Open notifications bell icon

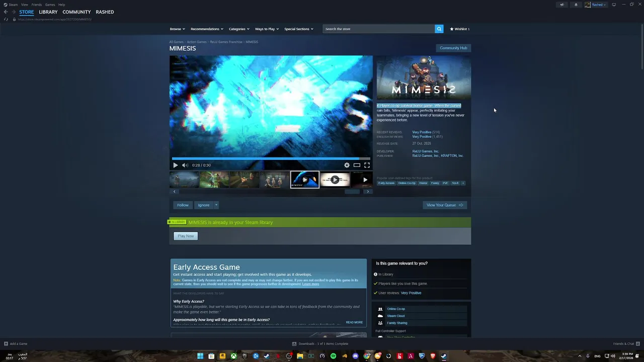[x=576, y=5]
